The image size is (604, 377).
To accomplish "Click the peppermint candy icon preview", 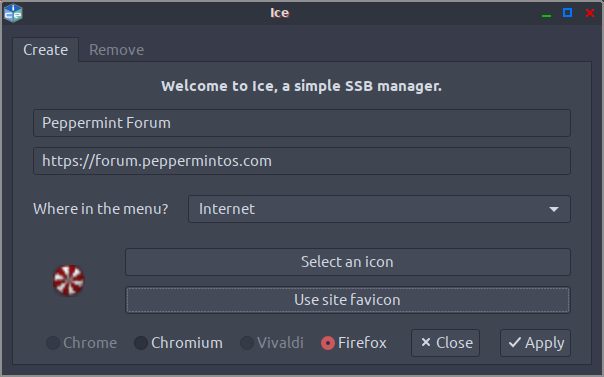I will click(69, 280).
